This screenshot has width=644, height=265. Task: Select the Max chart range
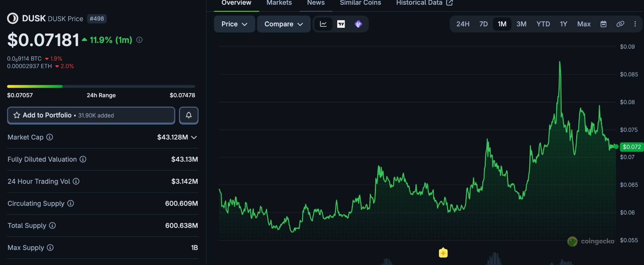pos(584,24)
